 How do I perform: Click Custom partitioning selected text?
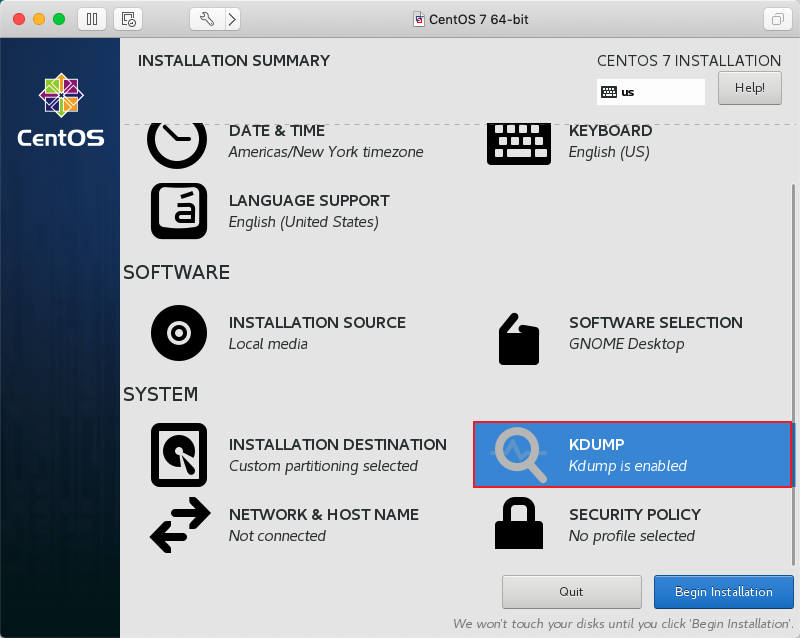click(x=323, y=466)
